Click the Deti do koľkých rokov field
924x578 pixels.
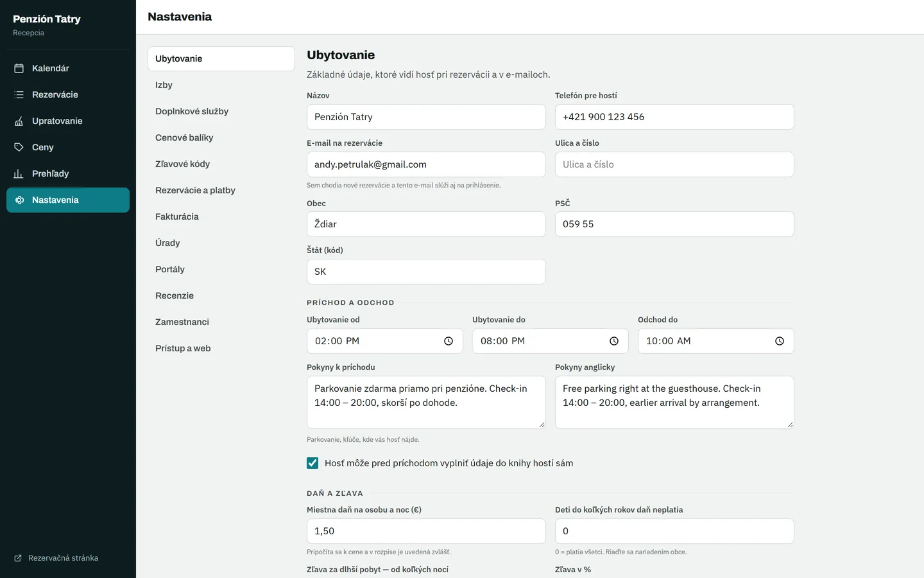[x=674, y=531]
